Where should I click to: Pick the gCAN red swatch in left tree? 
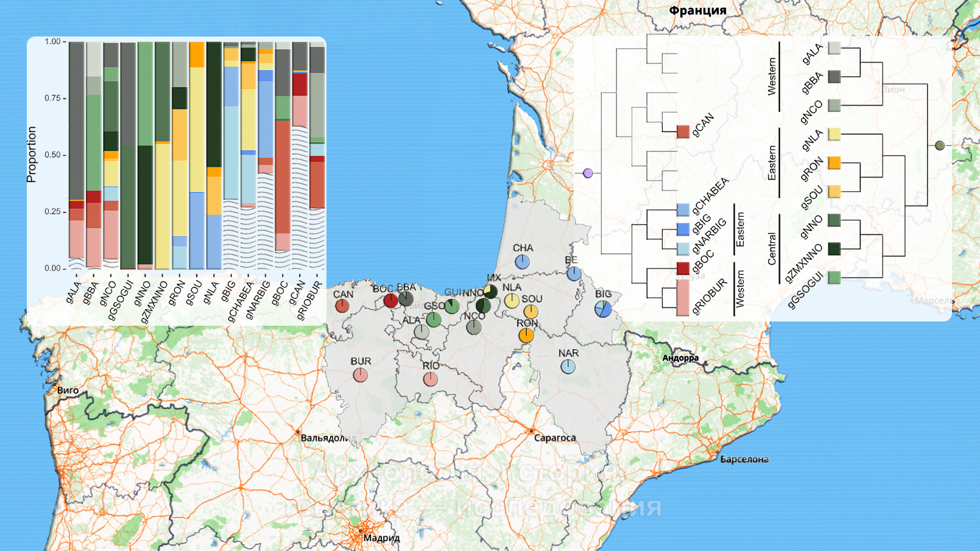pos(683,132)
